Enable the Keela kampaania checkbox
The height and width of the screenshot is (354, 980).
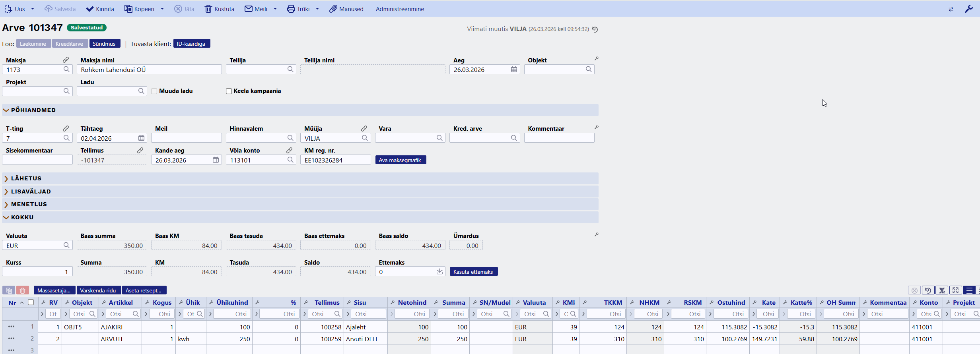coord(229,91)
